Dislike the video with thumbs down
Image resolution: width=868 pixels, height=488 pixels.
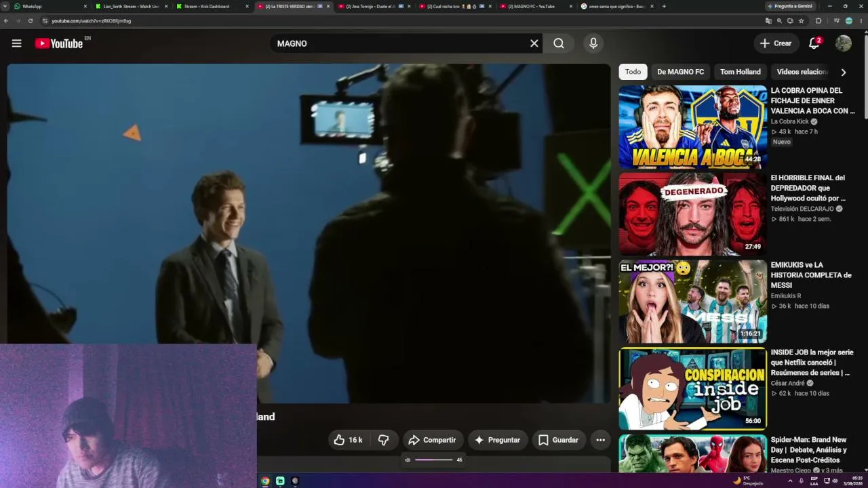pyautogui.click(x=383, y=440)
